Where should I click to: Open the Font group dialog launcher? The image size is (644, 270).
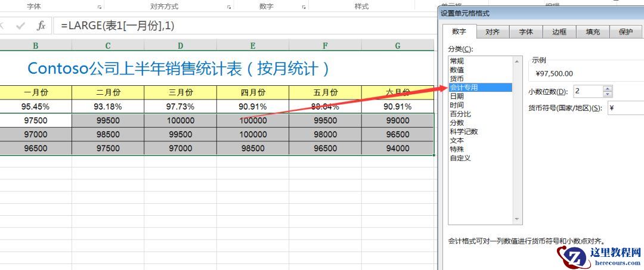coord(100,7)
